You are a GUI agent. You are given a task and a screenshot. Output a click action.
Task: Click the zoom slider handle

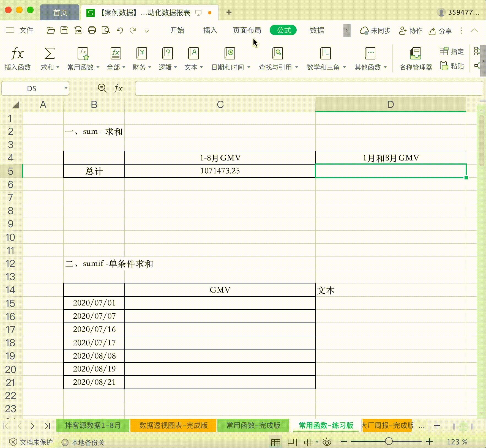point(389,441)
